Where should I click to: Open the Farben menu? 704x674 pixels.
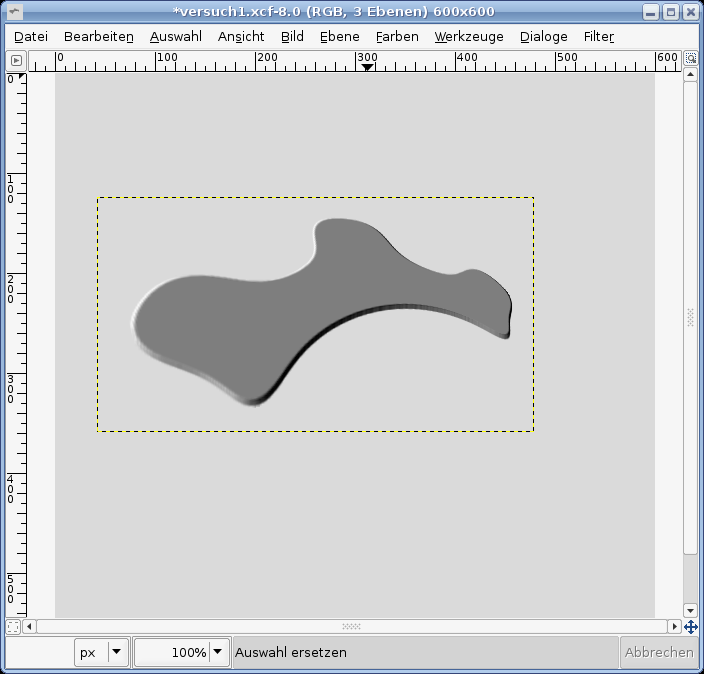[x=397, y=36]
